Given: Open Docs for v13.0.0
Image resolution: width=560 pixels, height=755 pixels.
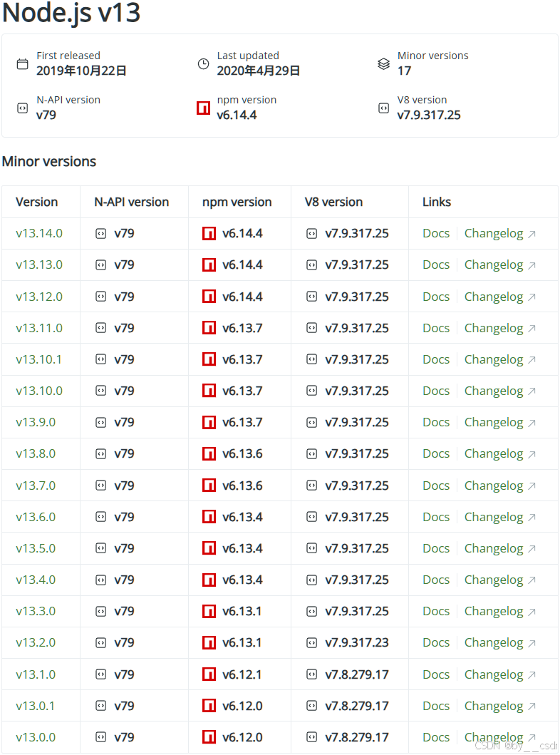Looking at the screenshot, I should pos(436,736).
